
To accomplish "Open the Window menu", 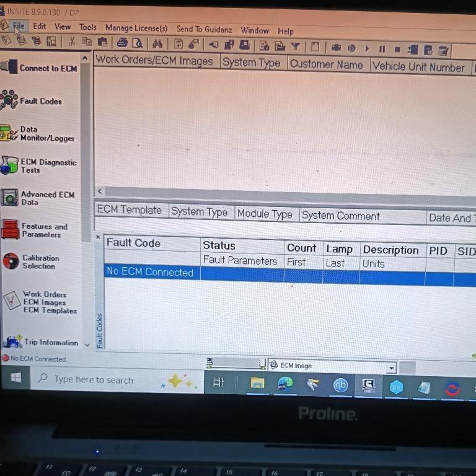I will (x=255, y=30).
